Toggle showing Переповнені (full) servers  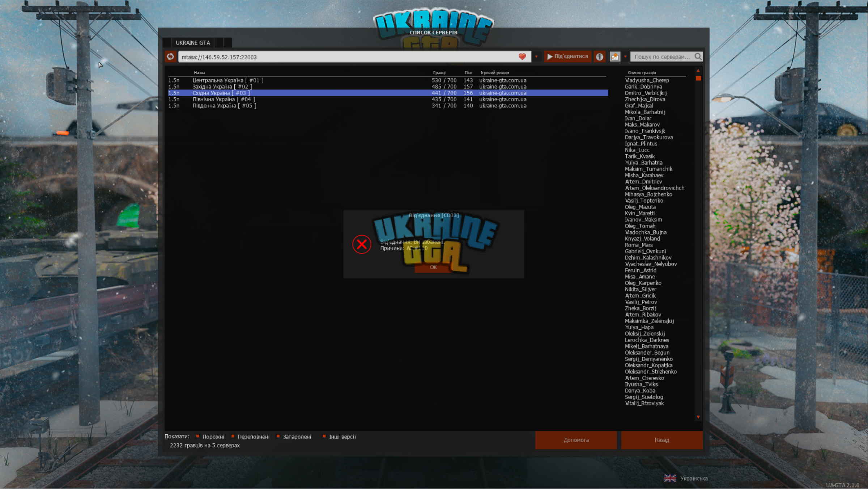[250, 437]
